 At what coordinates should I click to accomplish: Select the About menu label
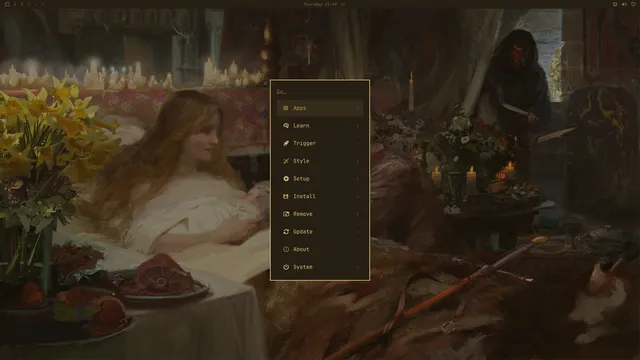point(301,249)
